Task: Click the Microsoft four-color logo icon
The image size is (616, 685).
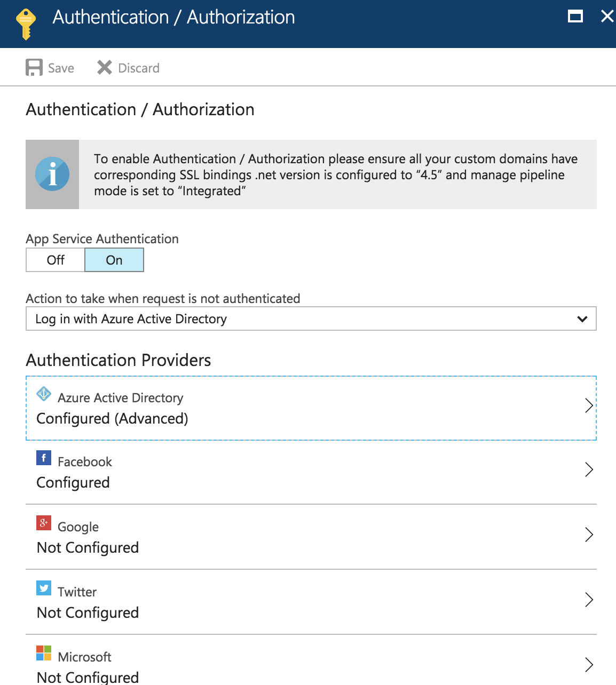Action: click(44, 653)
